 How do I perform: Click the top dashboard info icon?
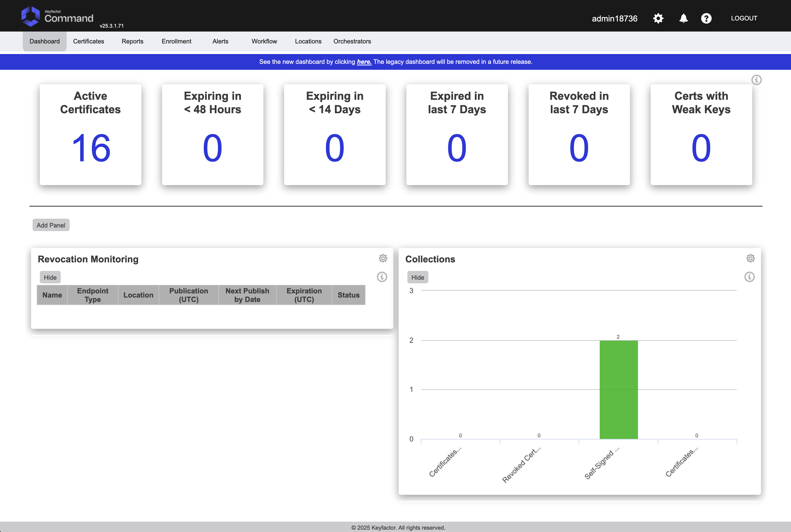756,80
